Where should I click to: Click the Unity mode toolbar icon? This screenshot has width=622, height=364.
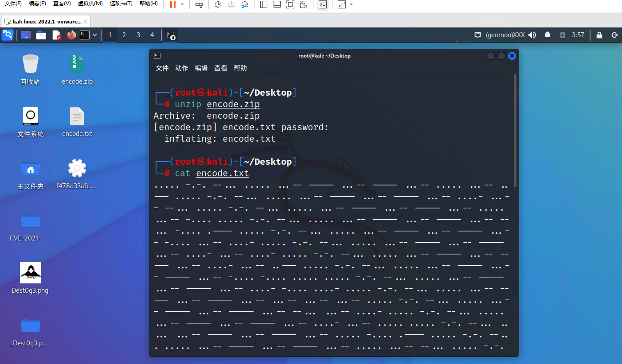tap(304, 4)
